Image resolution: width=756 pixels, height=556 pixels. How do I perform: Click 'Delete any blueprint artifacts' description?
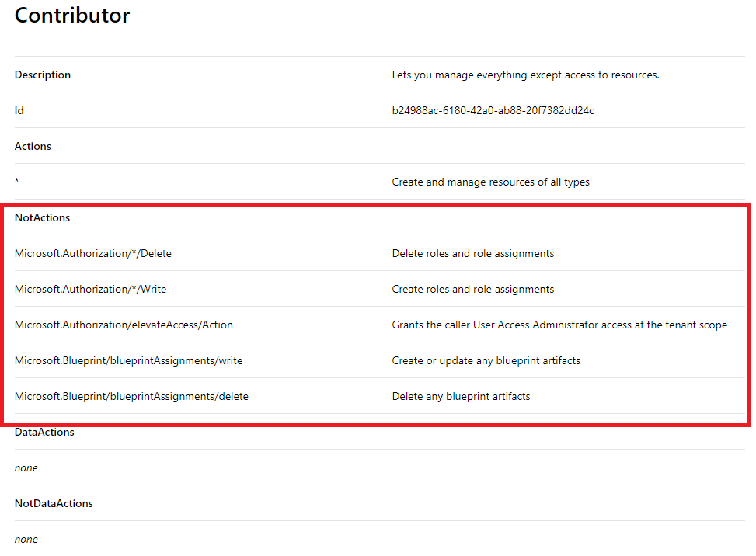click(x=461, y=396)
